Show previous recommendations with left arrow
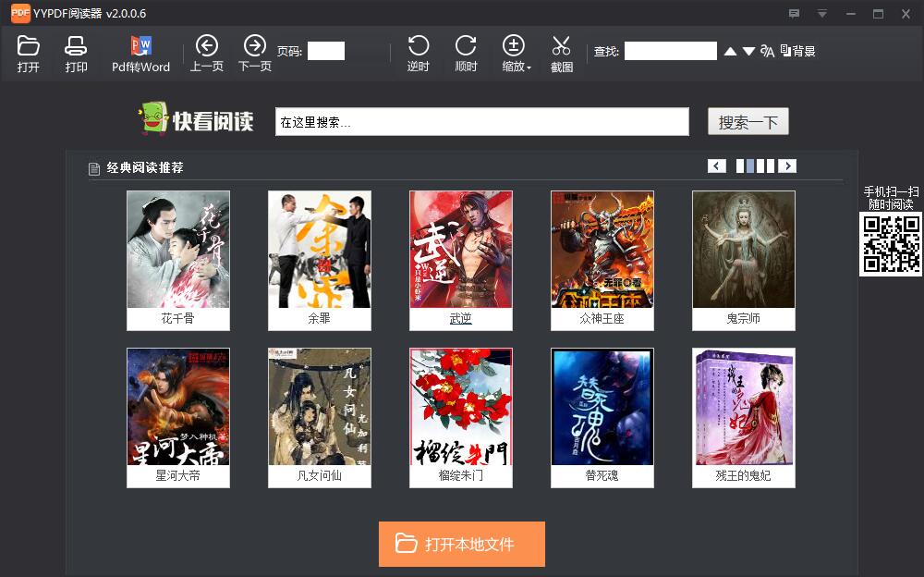Screen dimensions: 924x577 (x=717, y=166)
